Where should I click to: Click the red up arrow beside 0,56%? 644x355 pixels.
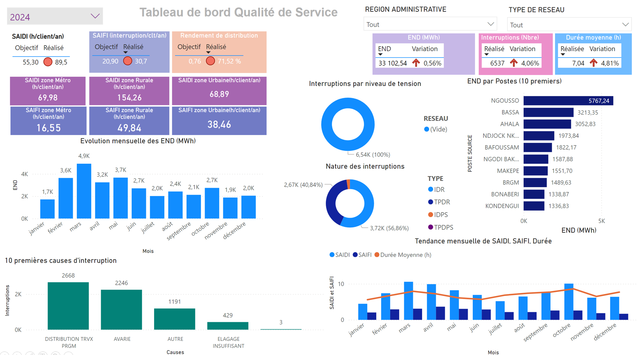pyautogui.click(x=416, y=63)
